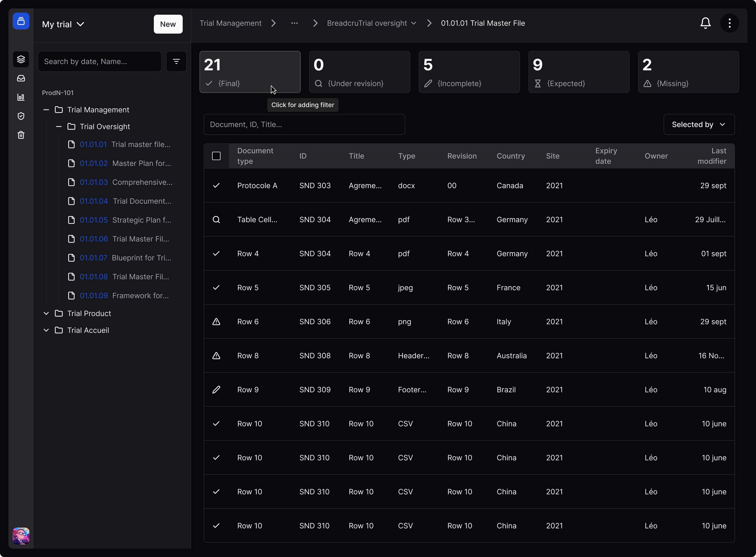Sort by the Revision column header
Image resolution: width=756 pixels, height=557 pixels.
(x=462, y=156)
